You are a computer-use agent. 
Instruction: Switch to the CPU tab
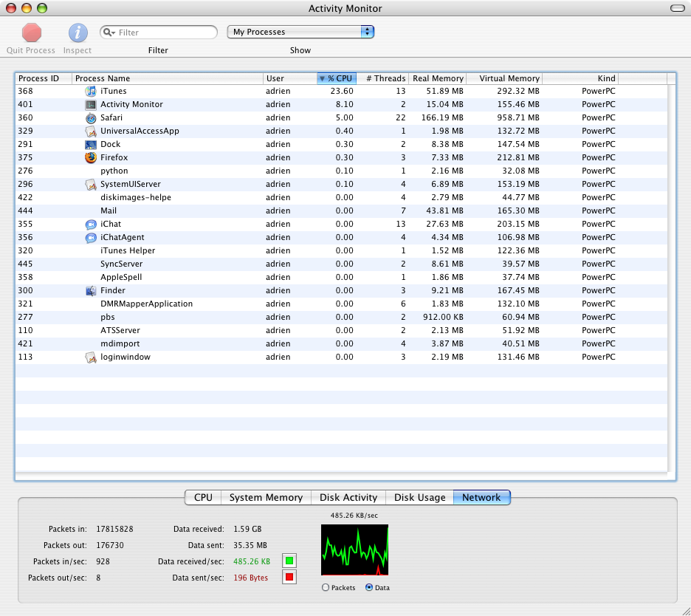click(x=203, y=497)
